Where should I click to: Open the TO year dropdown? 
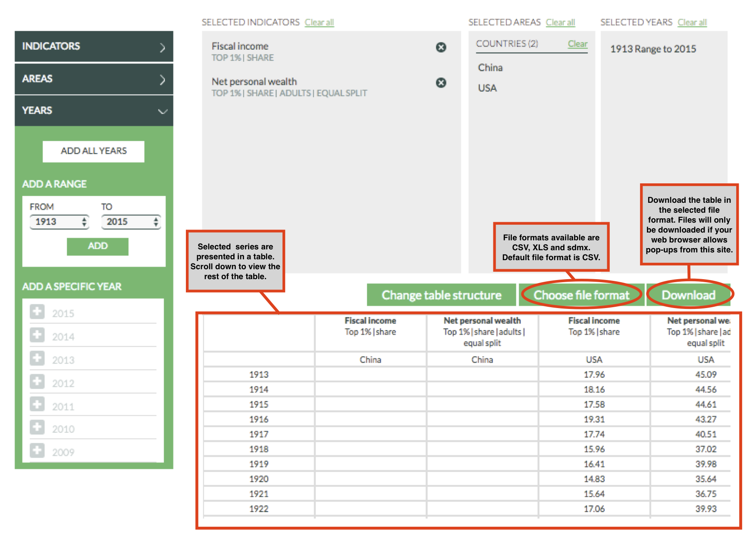[131, 222]
